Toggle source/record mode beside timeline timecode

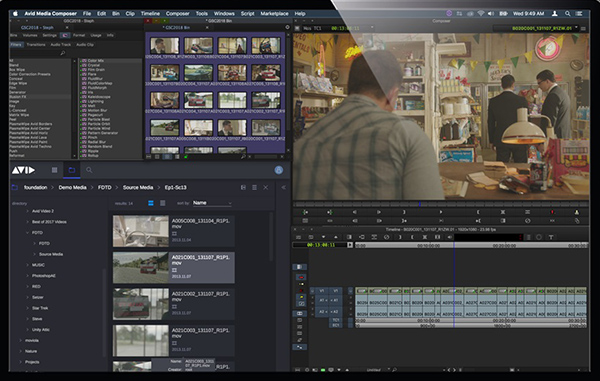pos(350,245)
